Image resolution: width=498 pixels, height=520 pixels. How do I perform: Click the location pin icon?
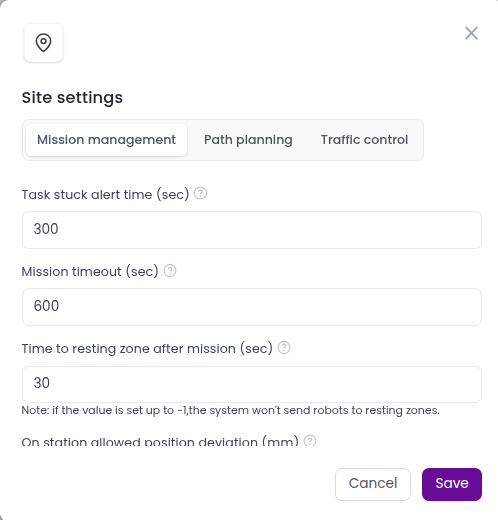point(43,43)
